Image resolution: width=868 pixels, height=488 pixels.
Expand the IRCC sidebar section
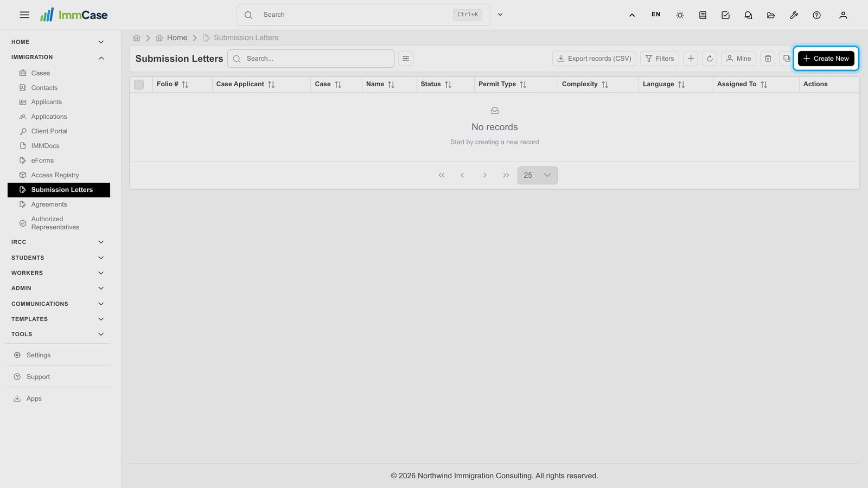click(x=58, y=242)
